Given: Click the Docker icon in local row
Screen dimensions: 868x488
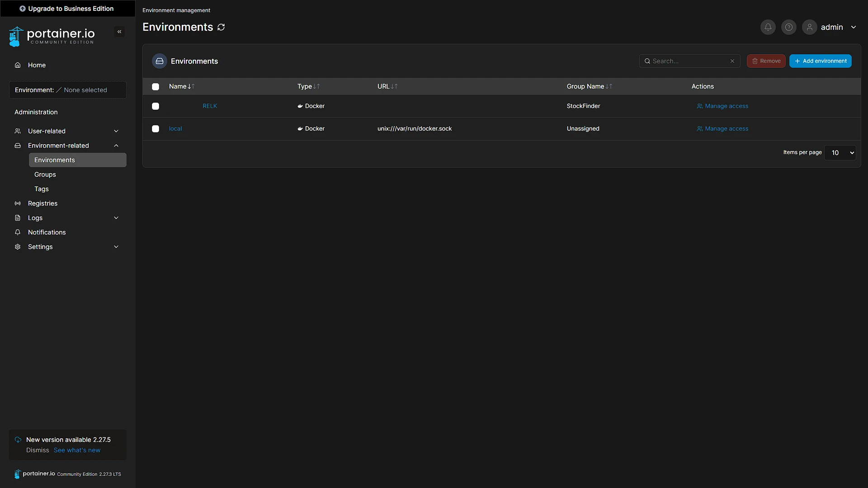Looking at the screenshot, I should 300,129.
